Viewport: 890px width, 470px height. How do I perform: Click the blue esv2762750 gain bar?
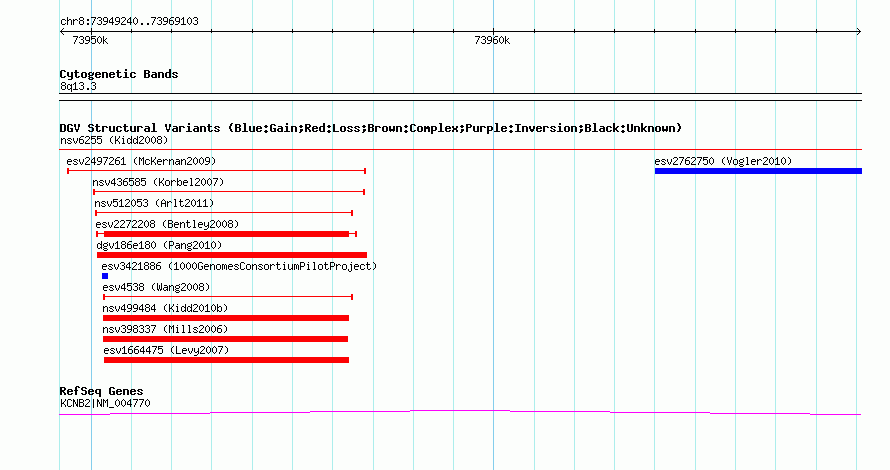[758, 171]
